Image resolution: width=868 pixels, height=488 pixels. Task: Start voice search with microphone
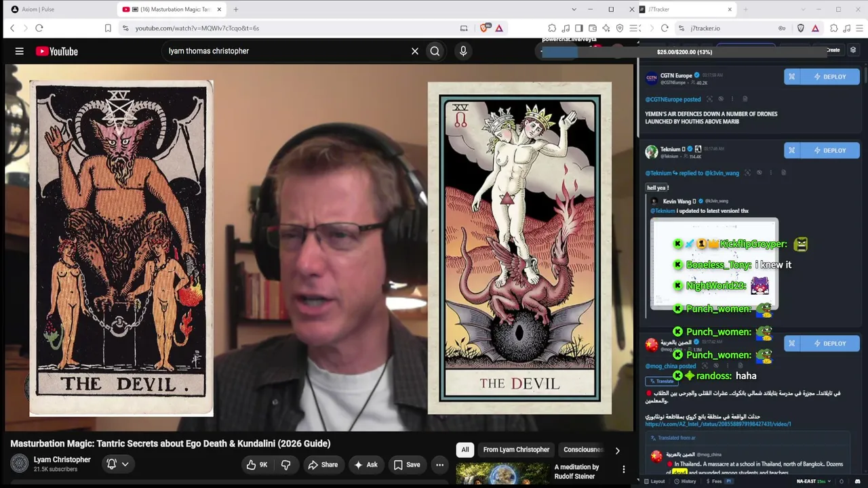pos(463,51)
